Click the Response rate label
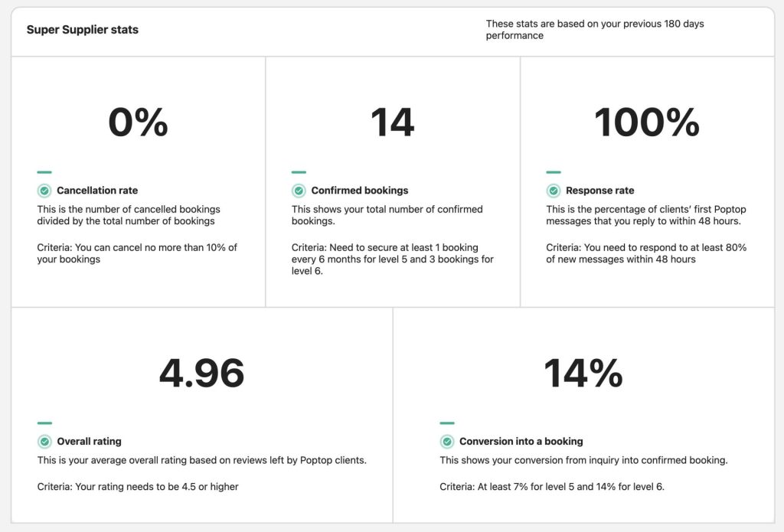The image size is (784, 532). coord(600,191)
